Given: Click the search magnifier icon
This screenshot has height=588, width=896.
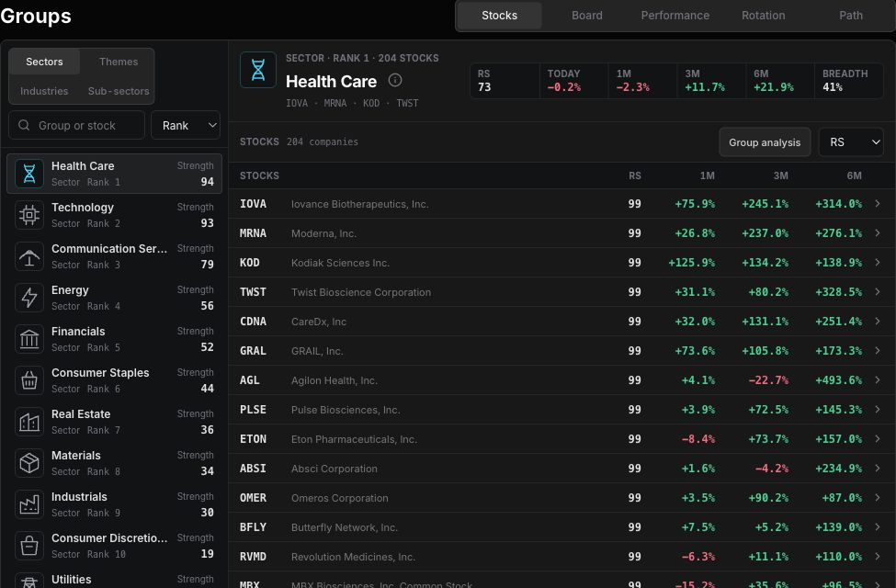Looking at the screenshot, I should (x=24, y=125).
